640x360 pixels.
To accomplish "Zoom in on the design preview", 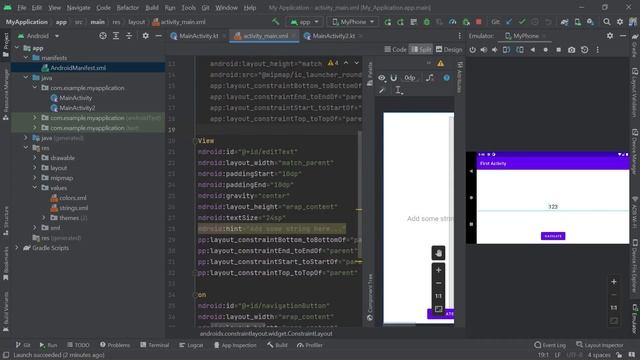I will click(x=438, y=270).
